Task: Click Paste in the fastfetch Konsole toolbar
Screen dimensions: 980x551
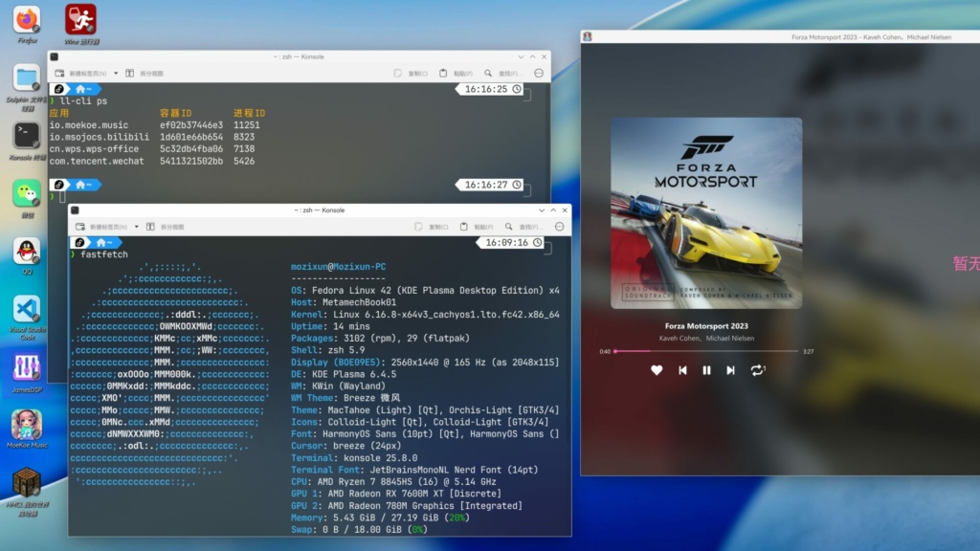Action: [x=478, y=227]
